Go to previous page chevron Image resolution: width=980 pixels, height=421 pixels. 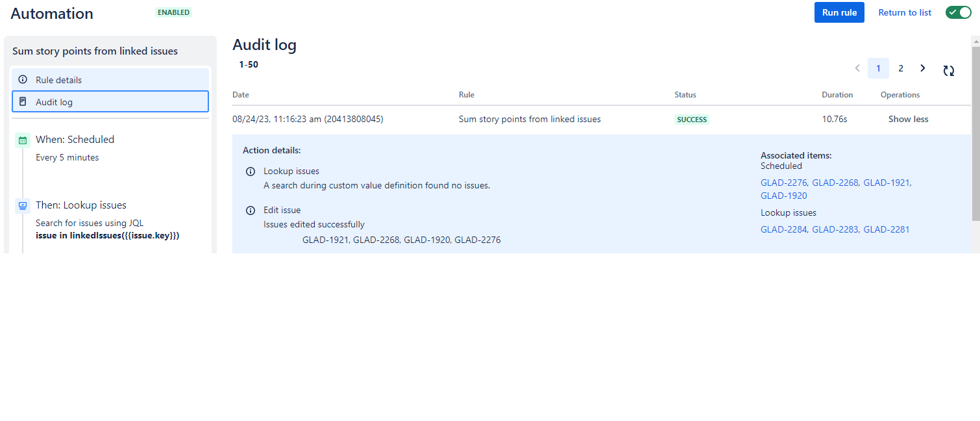click(857, 68)
